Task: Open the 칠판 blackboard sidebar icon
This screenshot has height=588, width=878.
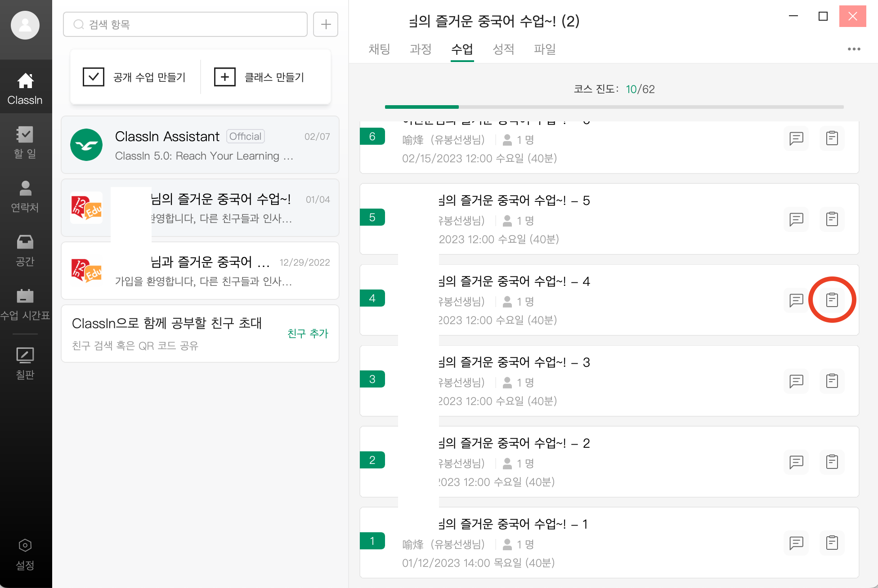Action: tap(25, 363)
